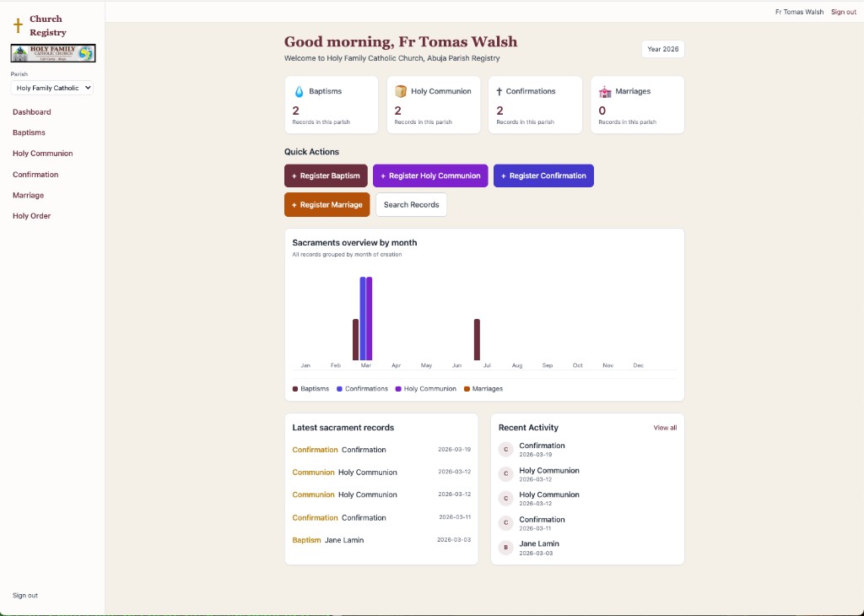Open the Parish selector dropdown
The width and height of the screenshot is (864, 616).
coord(51,88)
